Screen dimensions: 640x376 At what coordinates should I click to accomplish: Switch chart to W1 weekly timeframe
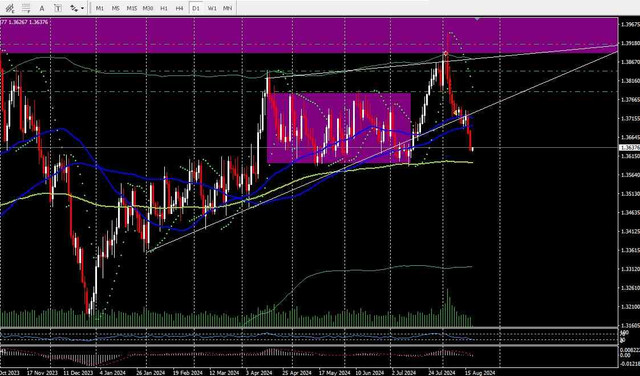pyautogui.click(x=212, y=8)
